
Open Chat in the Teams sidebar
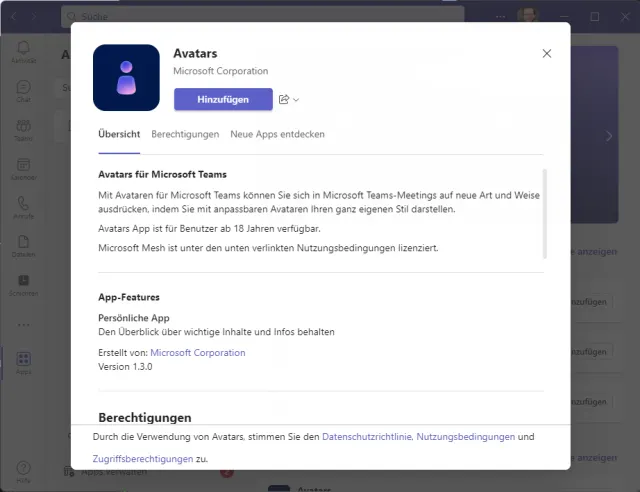pos(23,91)
